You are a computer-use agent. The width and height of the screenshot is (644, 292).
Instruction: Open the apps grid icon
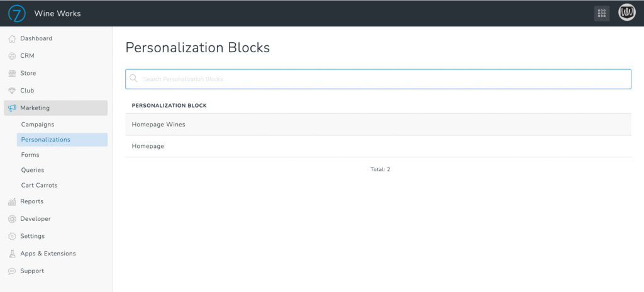click(x=602, y=14)
